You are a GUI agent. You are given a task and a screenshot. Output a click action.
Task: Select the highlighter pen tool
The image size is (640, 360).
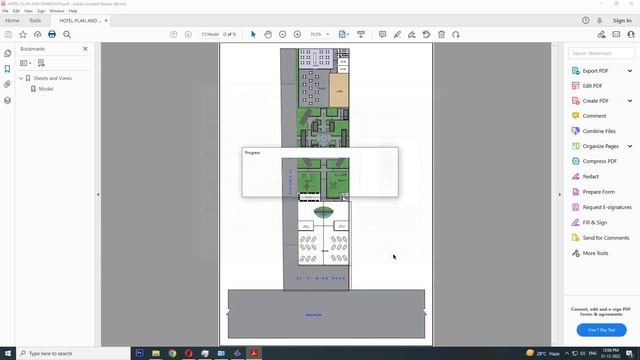[x=397, y=35]
